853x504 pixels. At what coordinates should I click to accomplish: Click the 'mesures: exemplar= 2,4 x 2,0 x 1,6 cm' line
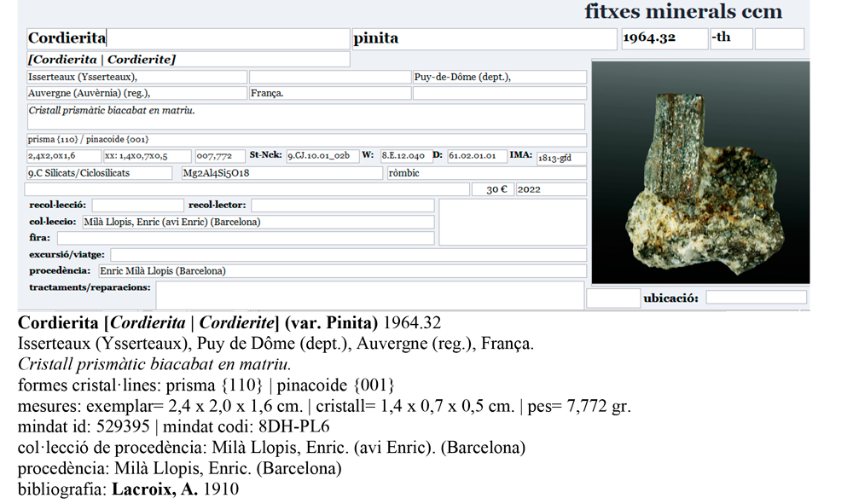[x=324, y=406]
